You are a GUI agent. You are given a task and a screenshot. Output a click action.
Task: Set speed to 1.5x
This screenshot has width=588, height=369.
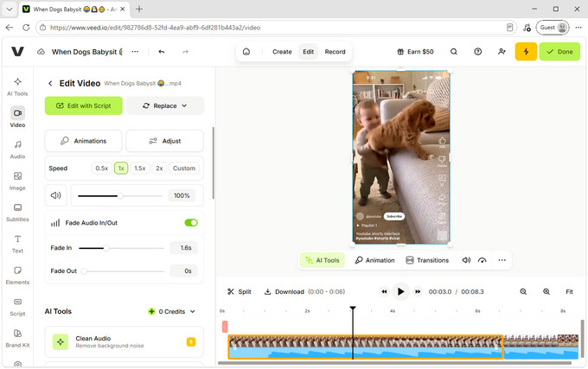(x=140, y=169)
